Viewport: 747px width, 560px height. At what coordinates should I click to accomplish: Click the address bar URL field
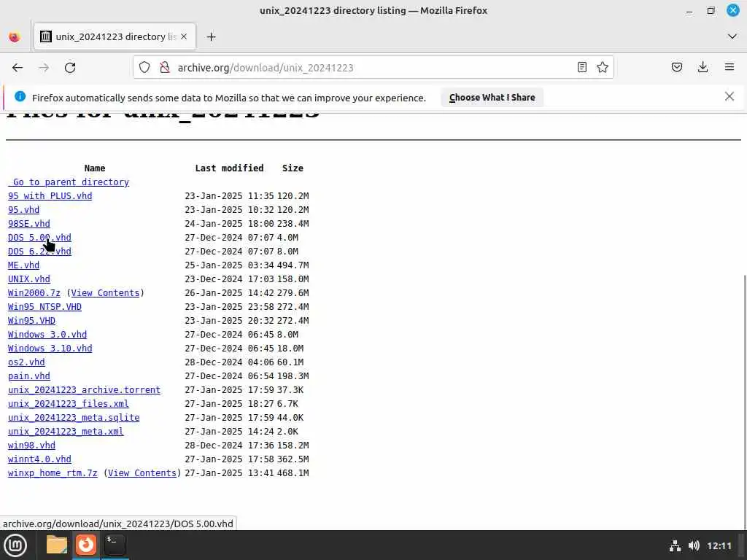[374, 68]
